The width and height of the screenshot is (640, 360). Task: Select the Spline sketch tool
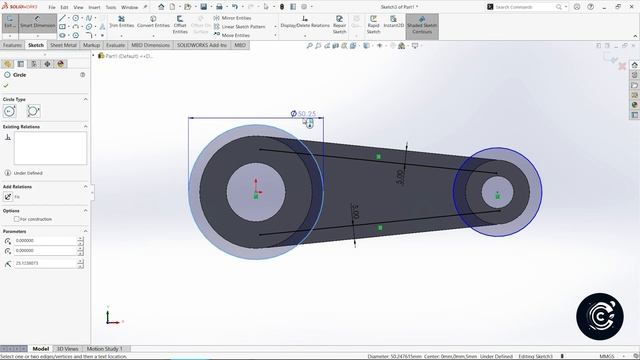tap(89, 18)
